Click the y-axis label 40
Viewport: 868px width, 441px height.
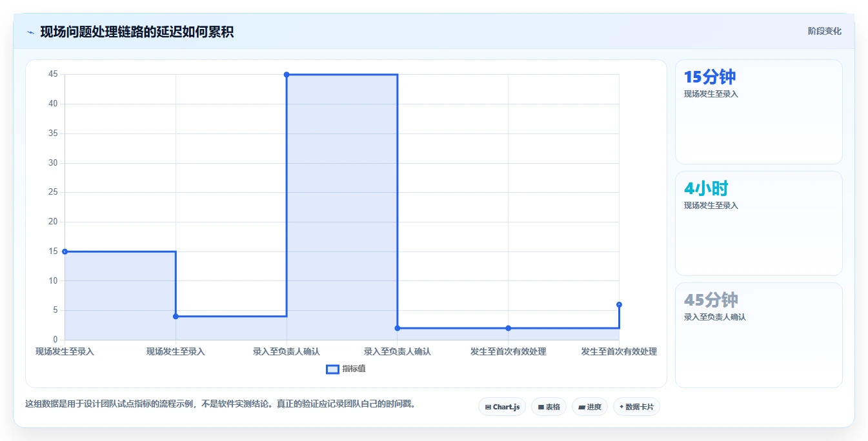53,104
